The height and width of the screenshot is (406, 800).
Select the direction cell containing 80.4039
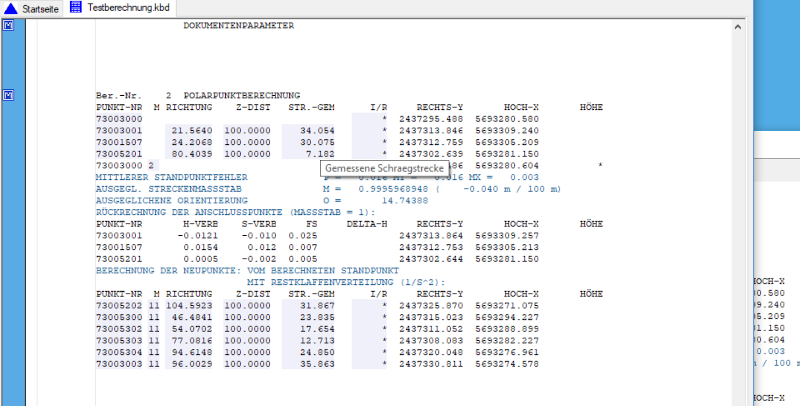point(191,154)
